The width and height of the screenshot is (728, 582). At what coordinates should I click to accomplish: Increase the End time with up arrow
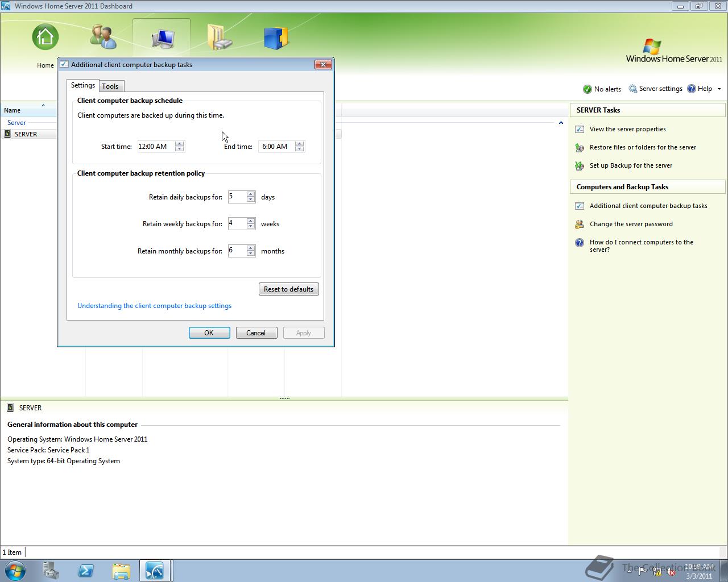click(300, 144)
